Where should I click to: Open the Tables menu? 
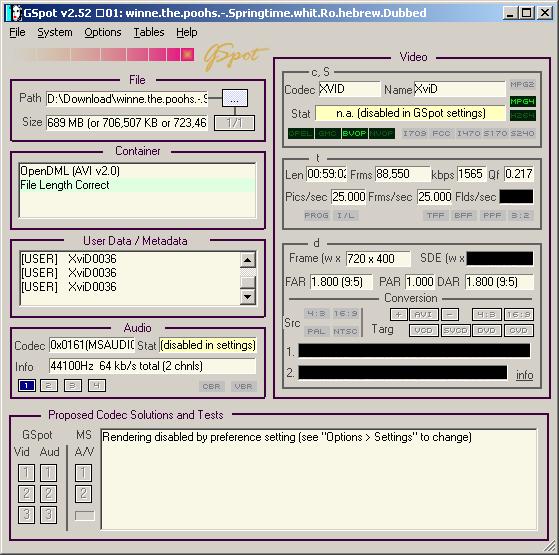pyautogui.click(x=149, y=32)
